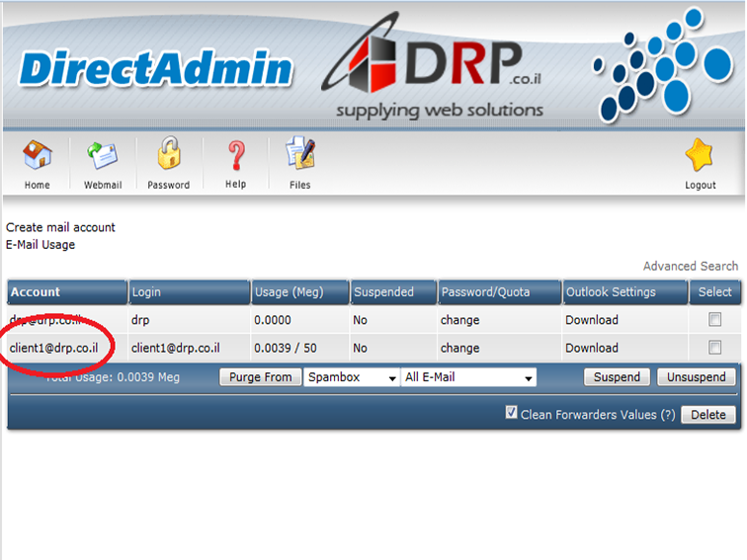Open the Advanced Search link
The width and height of the screenshot is (747, 560).
pyautogui.click(x=690, y=266)
